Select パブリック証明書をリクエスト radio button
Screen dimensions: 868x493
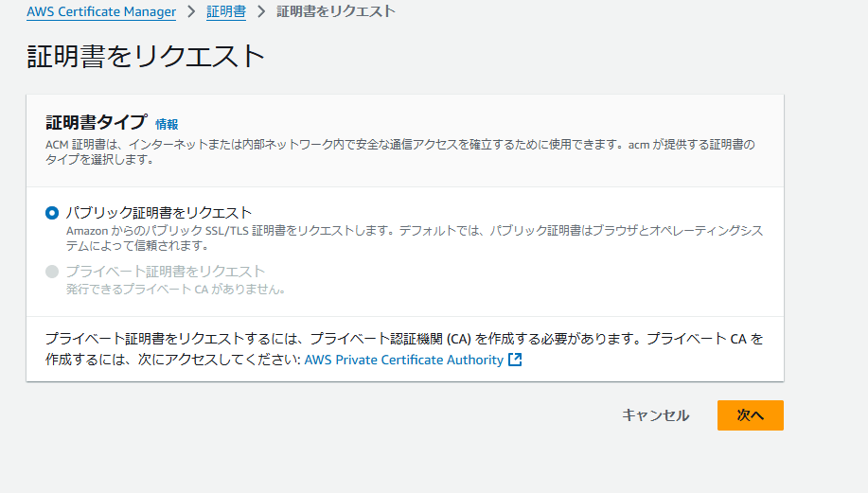point(52,213)
